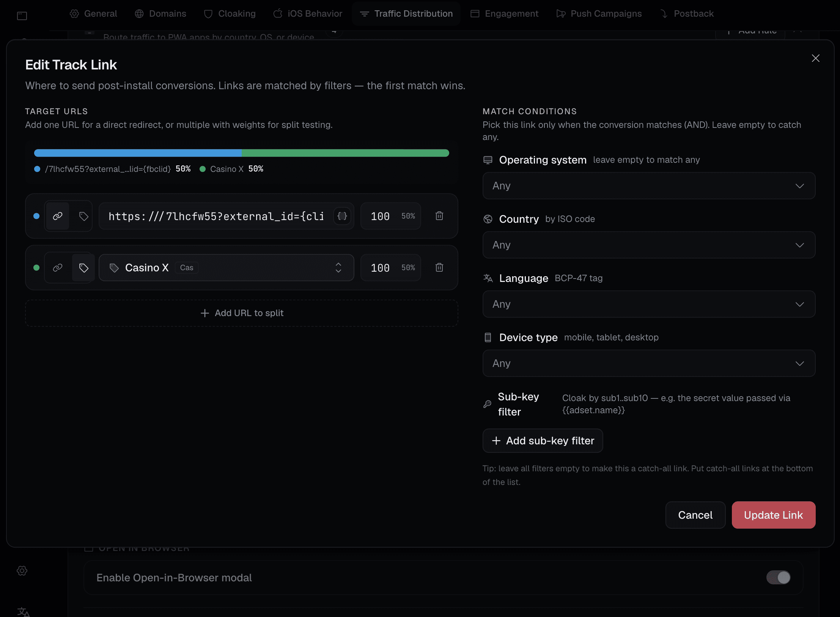This screenshot has width=840, height=617.
Task: Click Add URL to split
Action: point(242,313)
